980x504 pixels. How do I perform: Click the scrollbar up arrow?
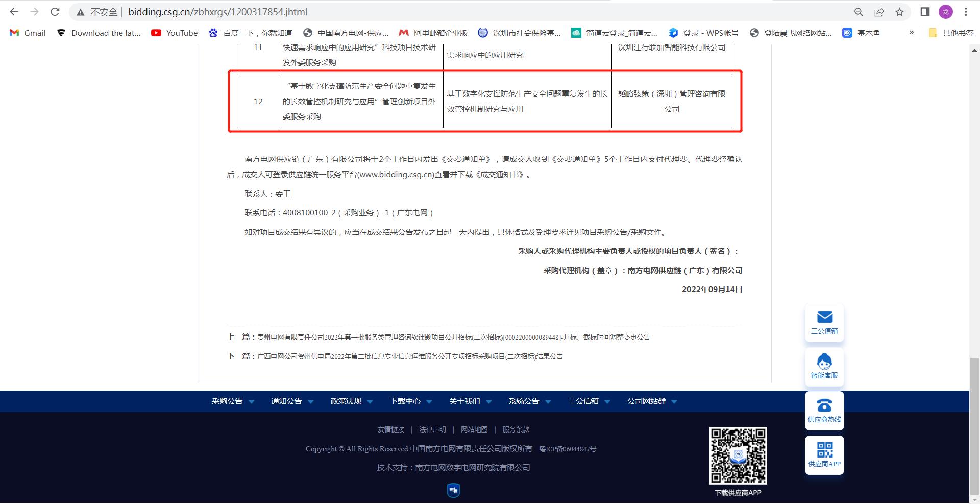(x=974, y=50)
